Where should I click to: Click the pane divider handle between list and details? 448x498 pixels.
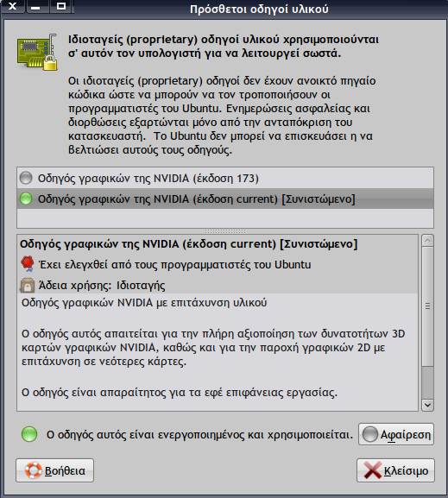coord(225,231)
